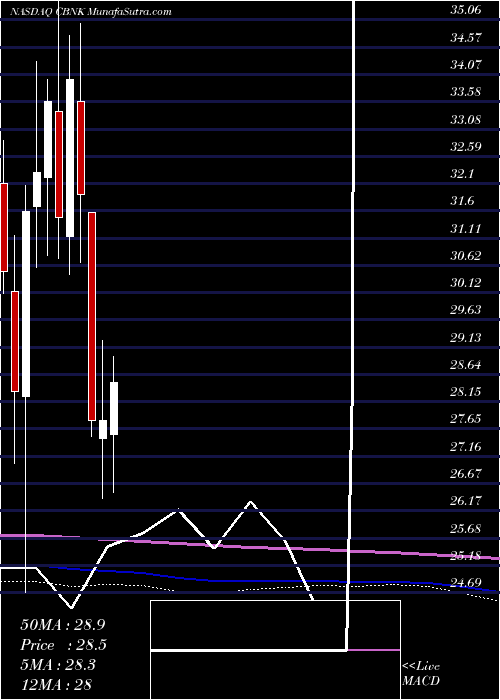Click the 35.06 price axis label
This screenshot has height=700, width=500.
coord(465,10)
